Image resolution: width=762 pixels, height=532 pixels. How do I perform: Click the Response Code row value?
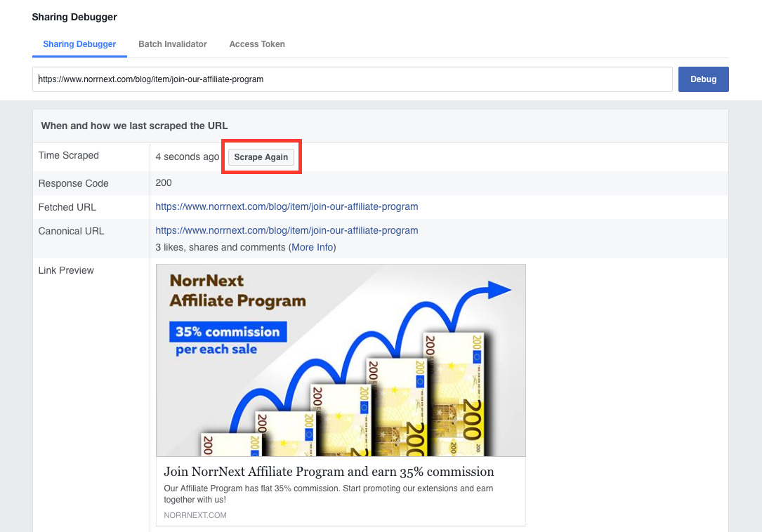(163, 182)
